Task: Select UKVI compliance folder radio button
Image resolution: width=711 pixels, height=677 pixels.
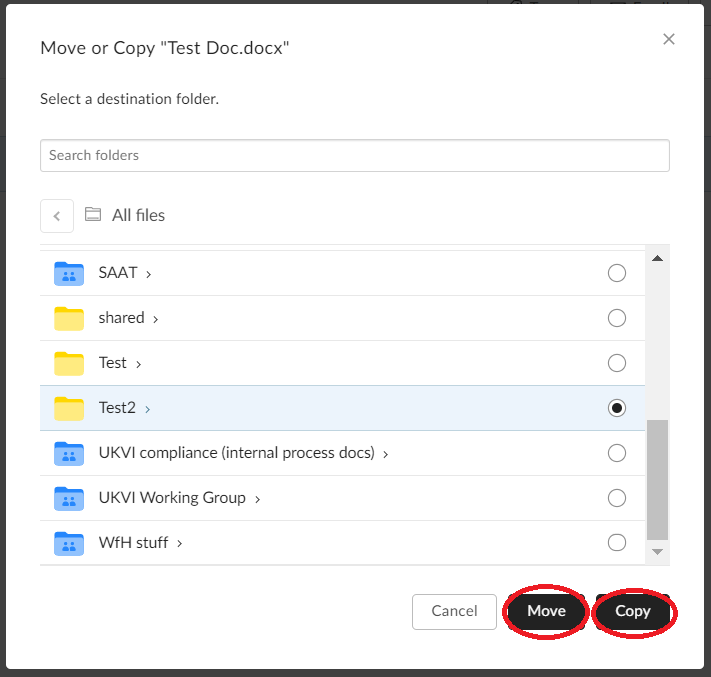Action: (617, 453)
